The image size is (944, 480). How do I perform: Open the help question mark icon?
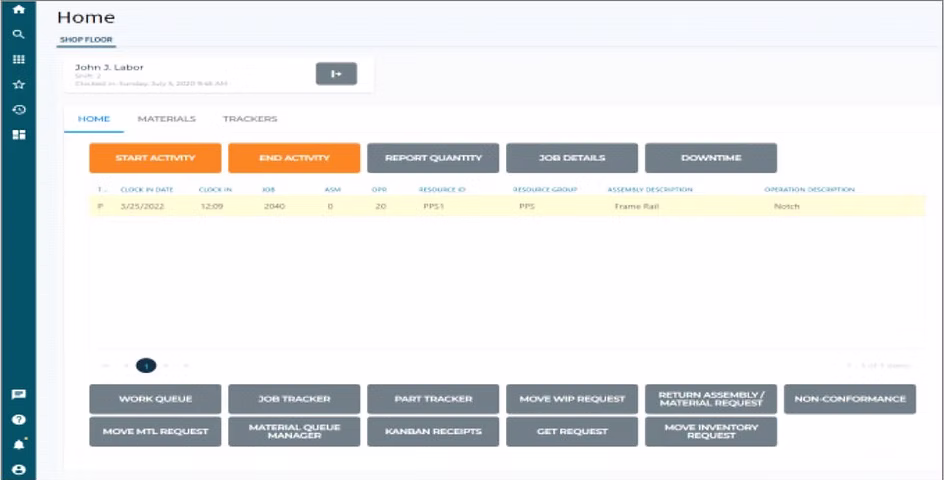[x=19, y=420]
